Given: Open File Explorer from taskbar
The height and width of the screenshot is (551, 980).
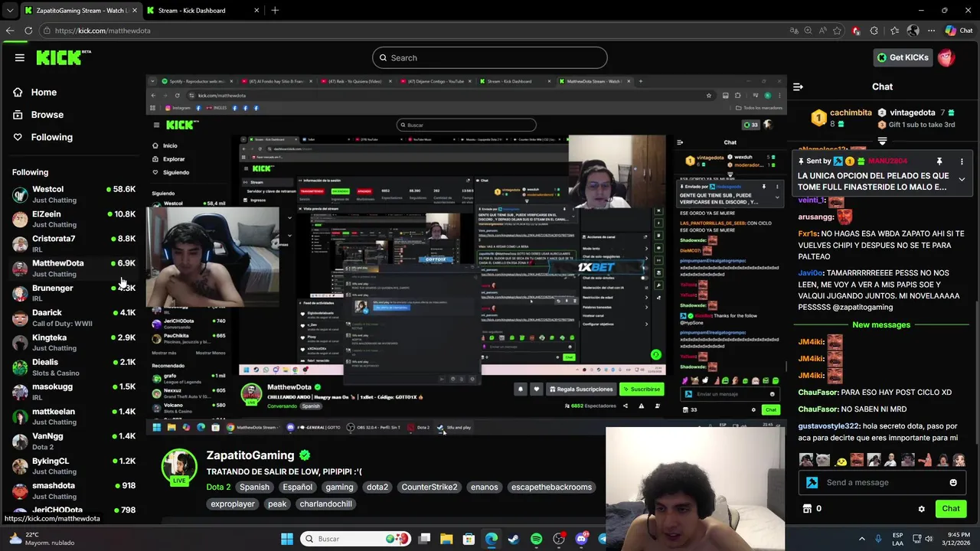Looking at the screenshot, I should pos(446,539).
